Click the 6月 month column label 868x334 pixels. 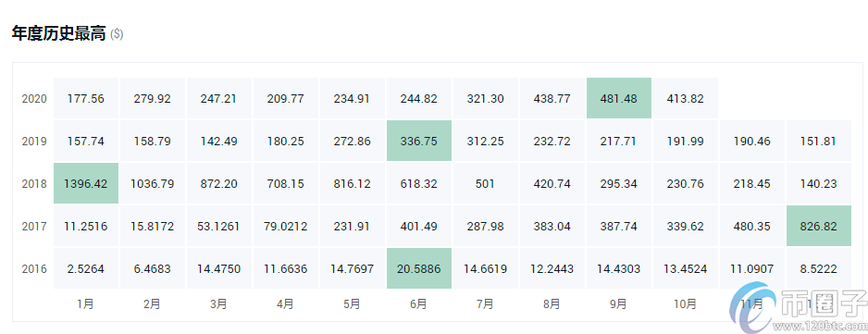pos(419,304)
